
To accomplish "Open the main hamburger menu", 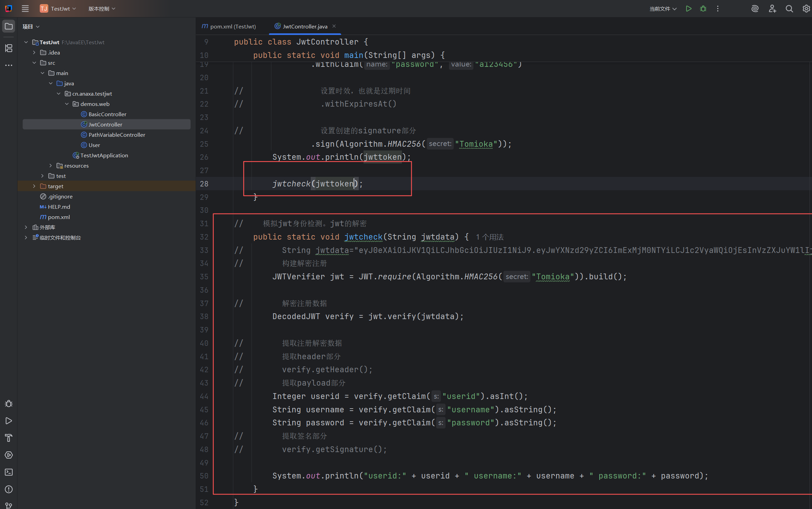I will click(x=25, y=9).
